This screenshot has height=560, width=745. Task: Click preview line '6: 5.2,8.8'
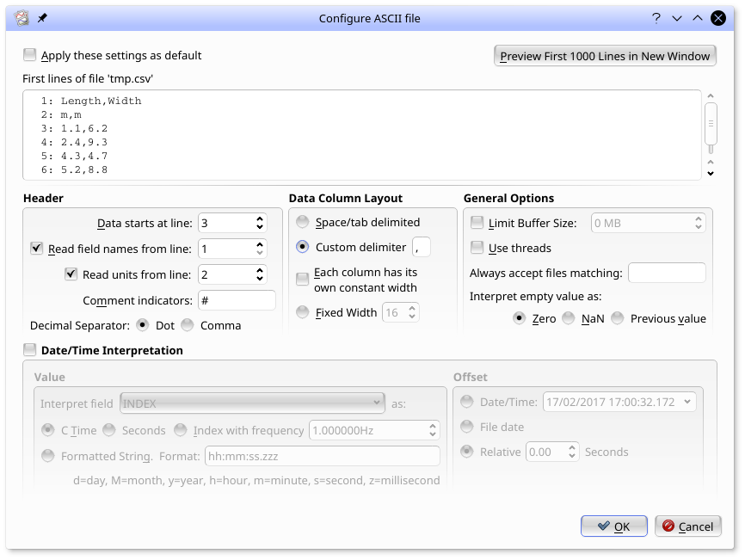75,169
